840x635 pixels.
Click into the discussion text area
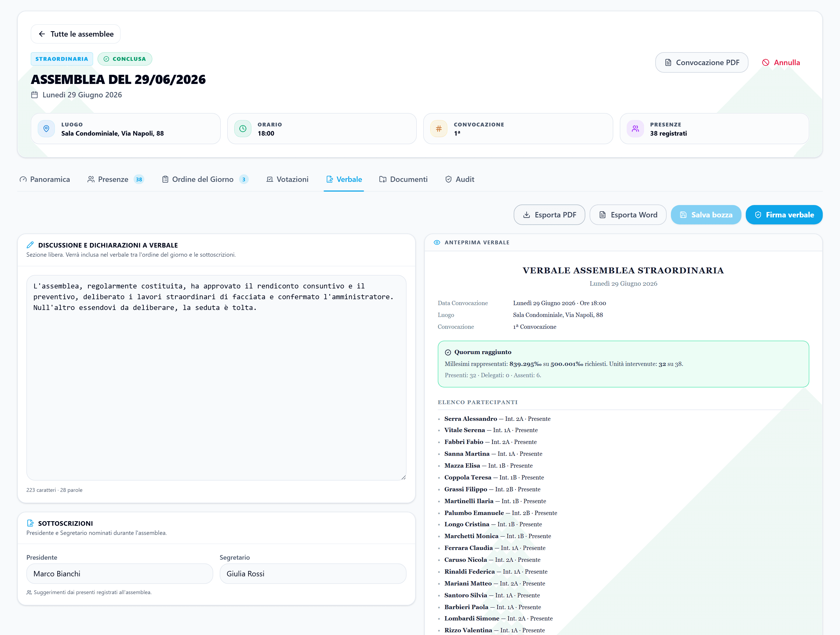point(216,378)
